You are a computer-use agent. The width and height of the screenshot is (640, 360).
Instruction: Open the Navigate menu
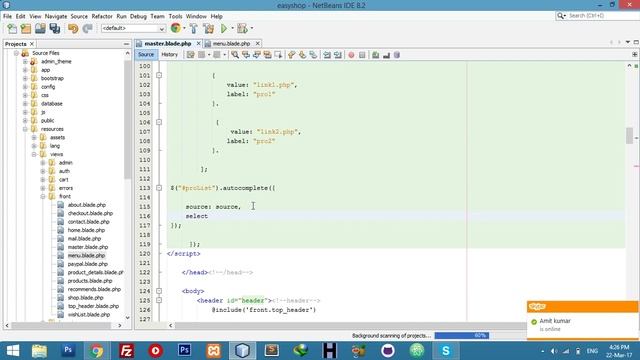[56, 16]
